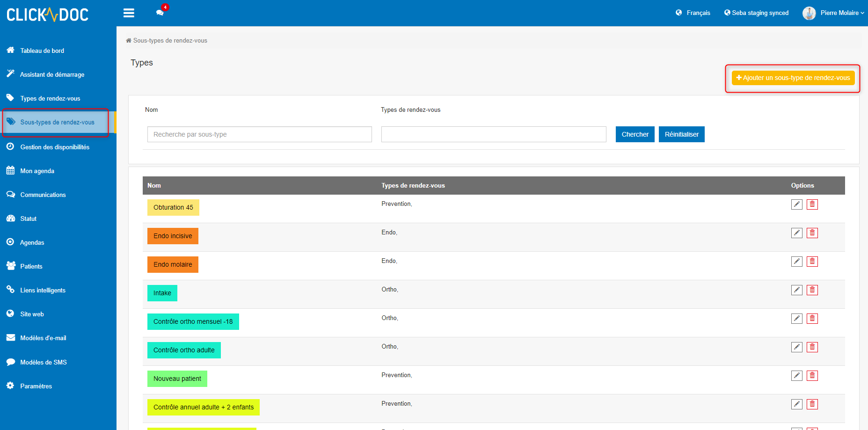This screenshot has height=430, width=868.
Task: Delete Nouveau patient using the trash icon
Action: pyautogui.click(x=812, y=375)
